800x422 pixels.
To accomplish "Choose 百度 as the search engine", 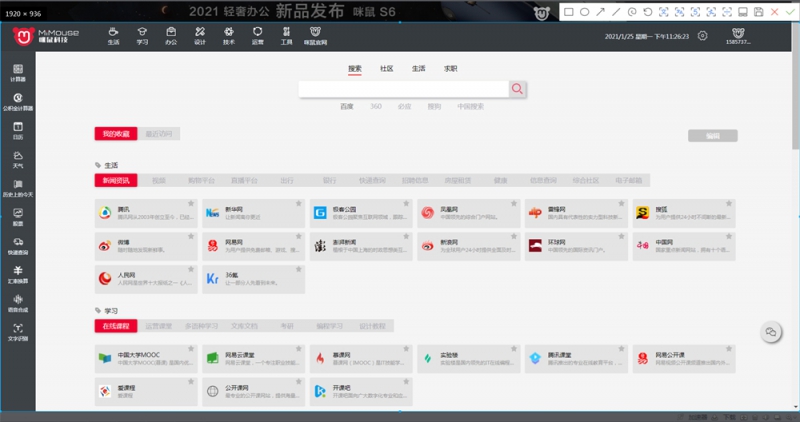I will pyautogui.click(x=347, y=107).
